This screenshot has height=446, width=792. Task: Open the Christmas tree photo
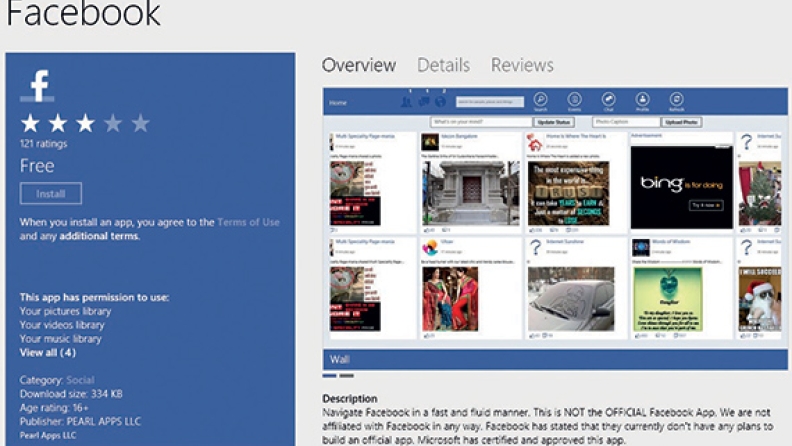pos(760,193)
